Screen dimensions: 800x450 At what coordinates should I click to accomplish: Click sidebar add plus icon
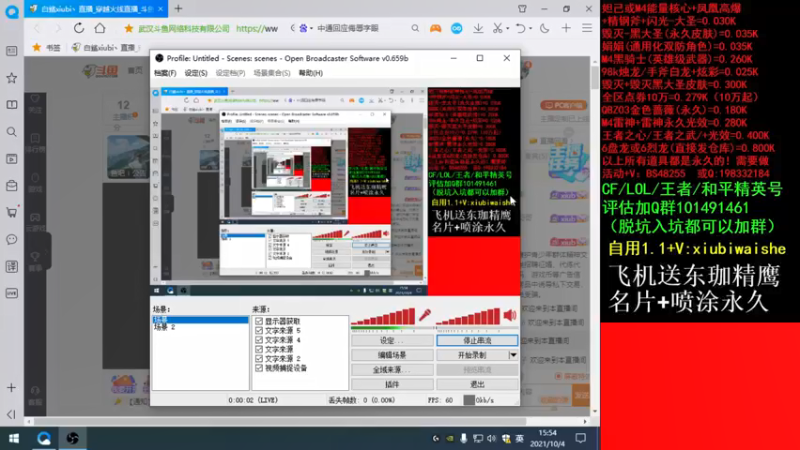[11, 388]
